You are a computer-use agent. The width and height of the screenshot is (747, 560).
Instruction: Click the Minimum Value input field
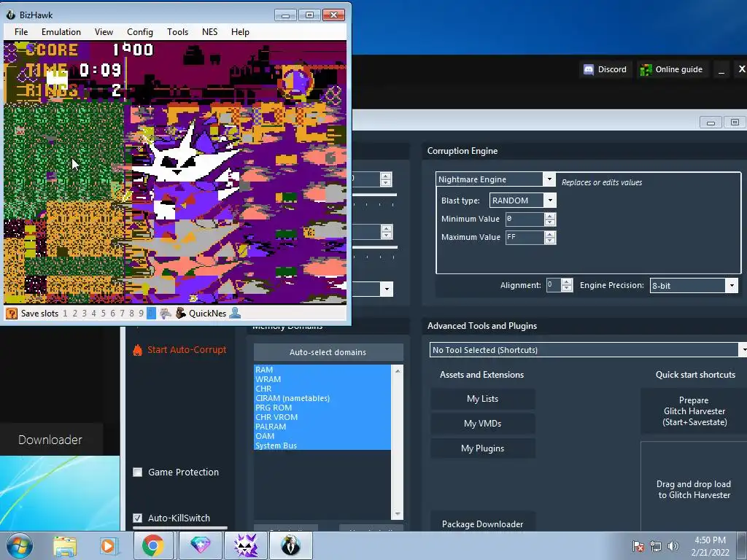[x=525, y=219]
